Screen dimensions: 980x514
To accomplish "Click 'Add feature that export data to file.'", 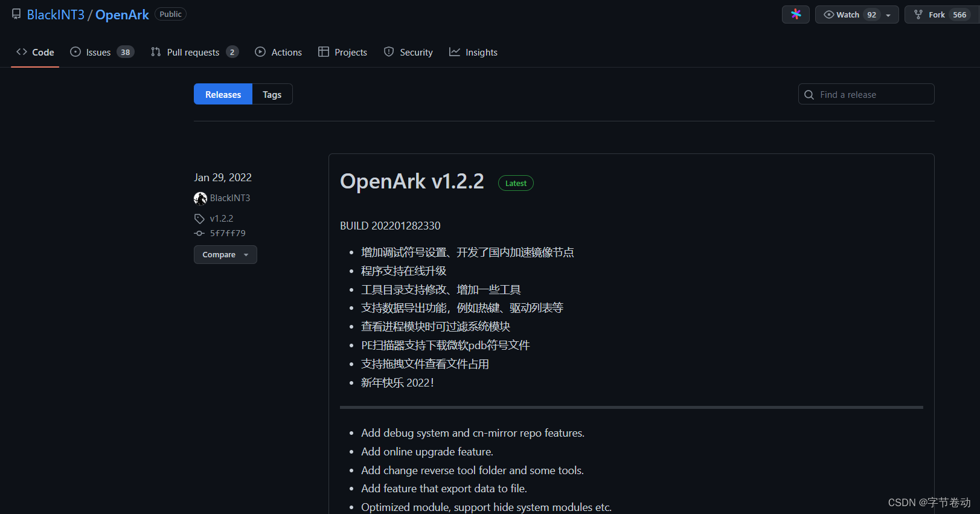I will coord(444,489).
